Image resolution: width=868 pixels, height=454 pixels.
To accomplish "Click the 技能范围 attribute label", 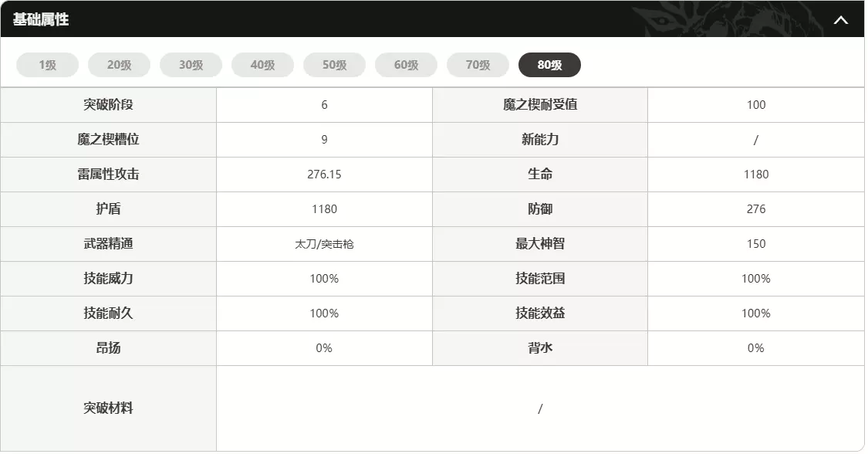I will (540, 279).
